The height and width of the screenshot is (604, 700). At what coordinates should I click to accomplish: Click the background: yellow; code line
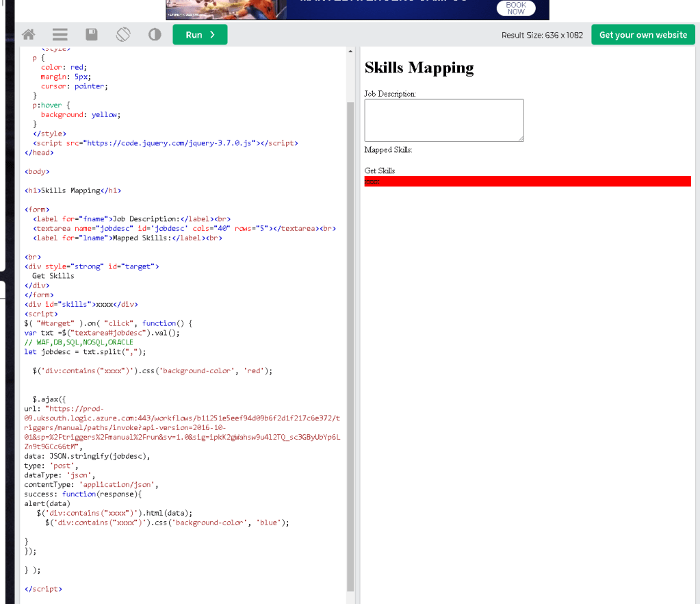coord(81,114)
